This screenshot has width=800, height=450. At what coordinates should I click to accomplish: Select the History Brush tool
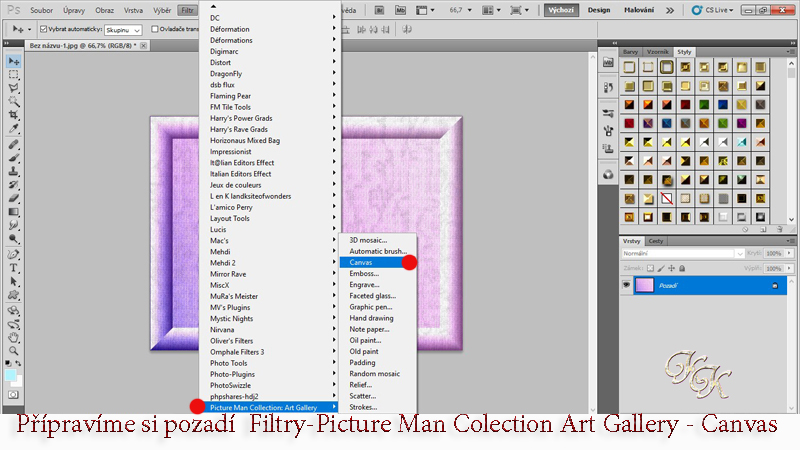[x=14, y=185]
